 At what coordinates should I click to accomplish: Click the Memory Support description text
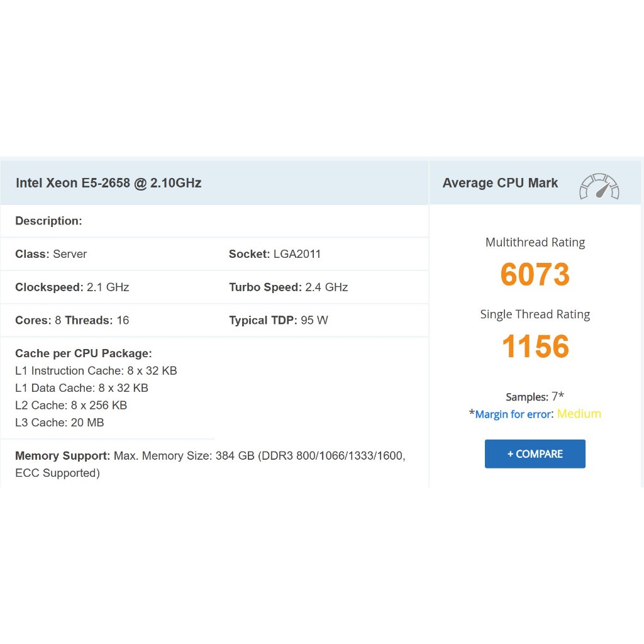(x=210, y=464)
